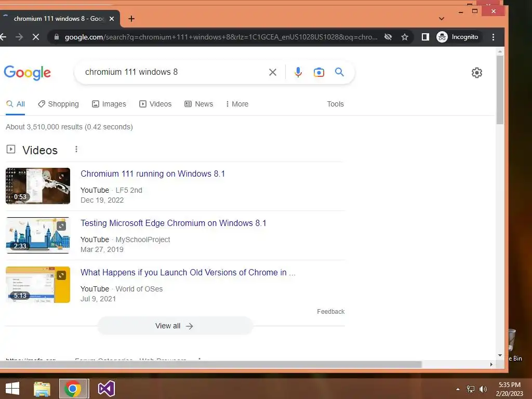Click the network tray icon
Screen dimensions: 532x399
click(x=471, y=389)
